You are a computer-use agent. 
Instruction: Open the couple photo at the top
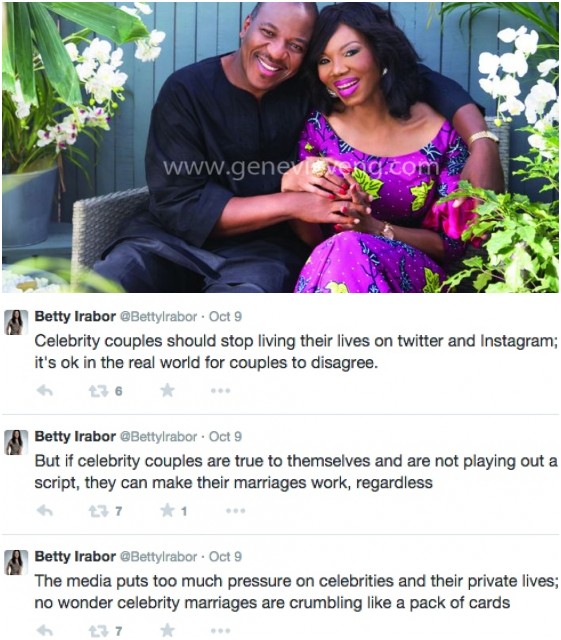click(x=280, y=147)
